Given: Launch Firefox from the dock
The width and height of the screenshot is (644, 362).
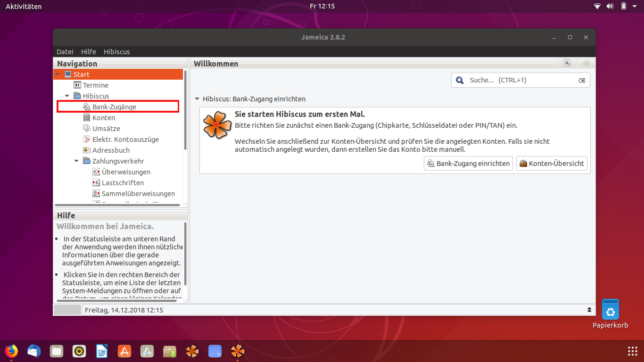Looking at the screenshot, I should (11, 351).
